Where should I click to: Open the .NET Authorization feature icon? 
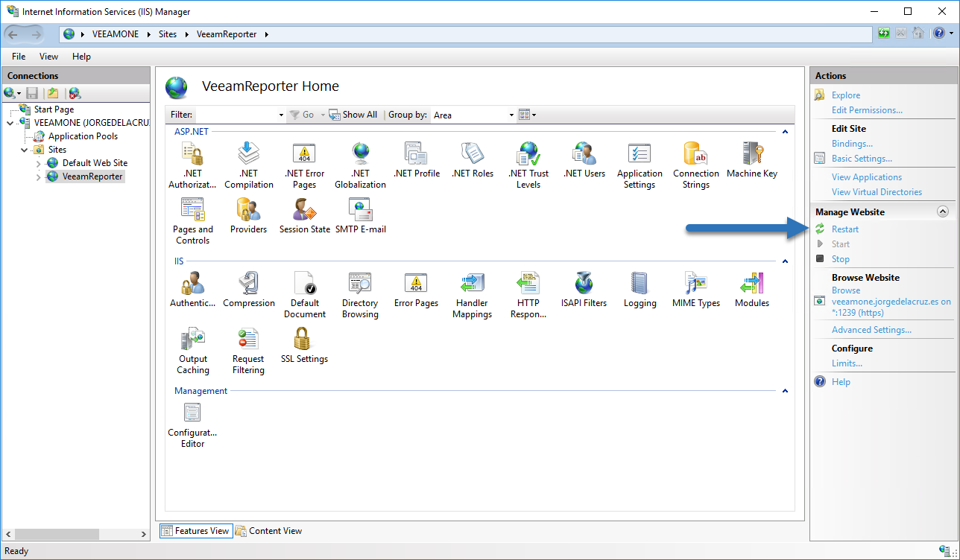click(192, 165)
